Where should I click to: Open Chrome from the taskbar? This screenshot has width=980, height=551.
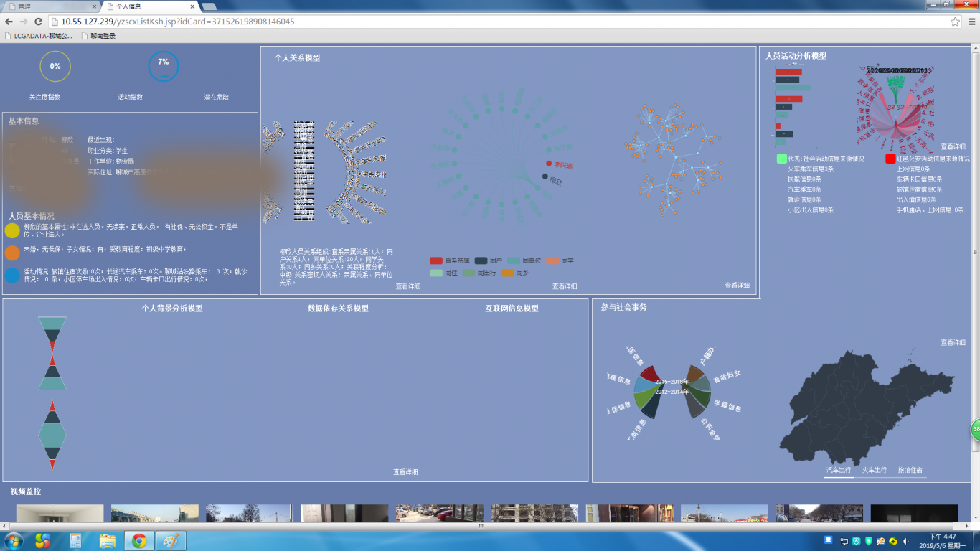click(139, 541)
